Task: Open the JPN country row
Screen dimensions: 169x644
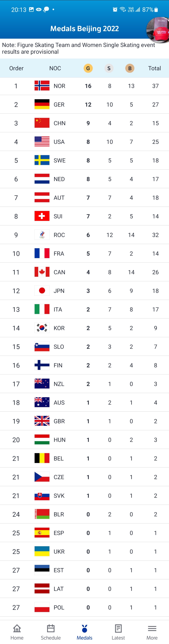Action: point(84,291)
